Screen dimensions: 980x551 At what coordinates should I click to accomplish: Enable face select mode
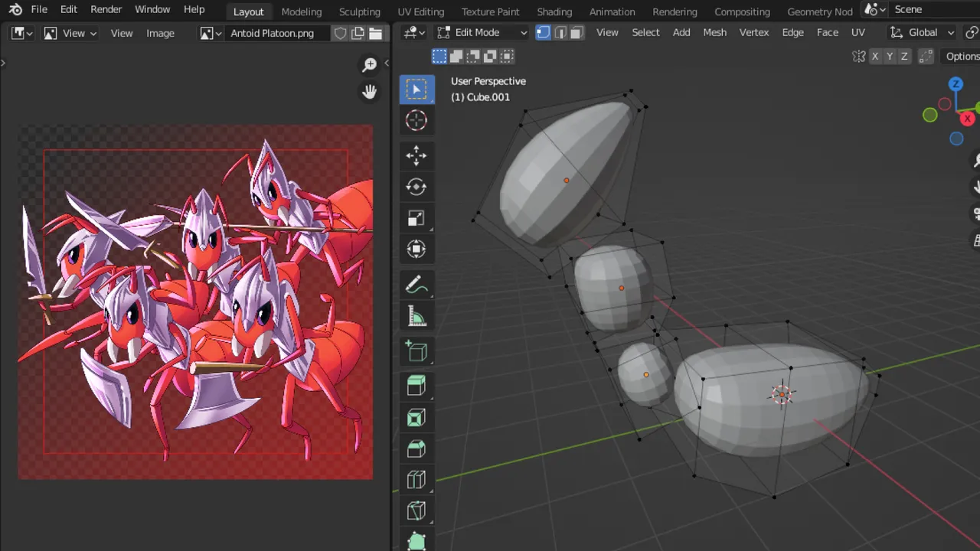tap(577, 32)
